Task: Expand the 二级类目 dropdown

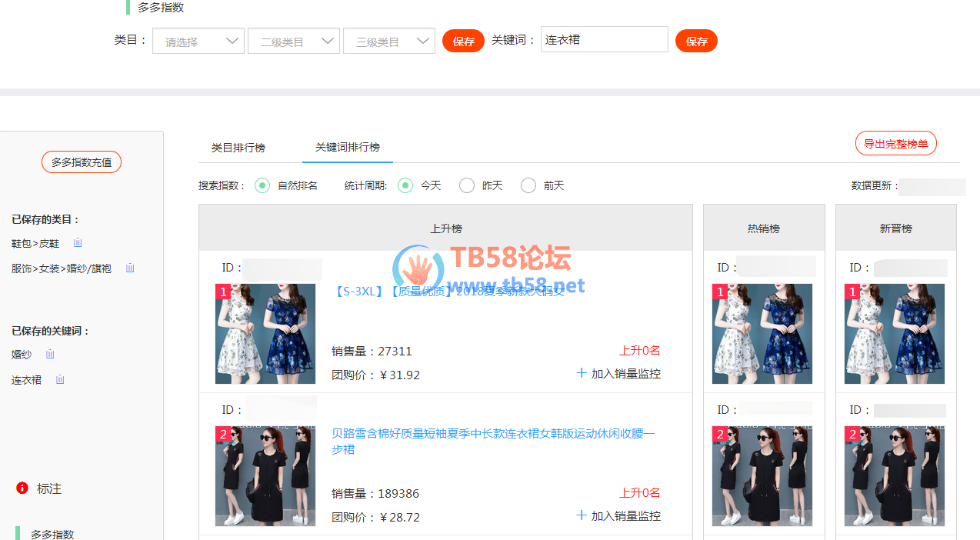Action: (x=294, y=42)
